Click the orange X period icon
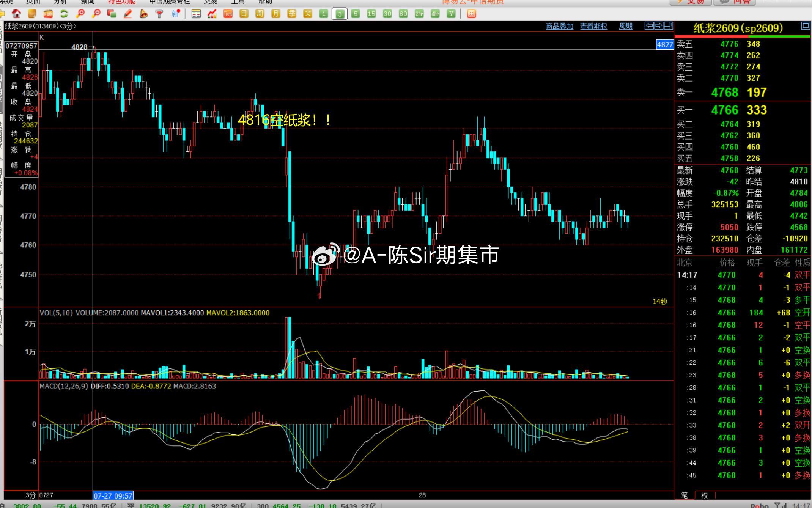812x508 pixels. [x=308, y=14]
